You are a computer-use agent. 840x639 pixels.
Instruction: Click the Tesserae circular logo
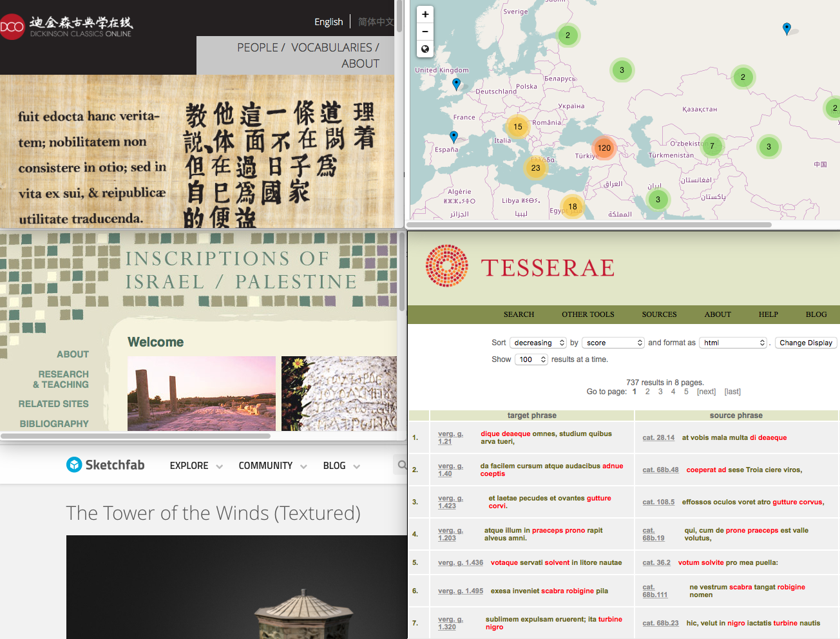[x=446, y=265]
